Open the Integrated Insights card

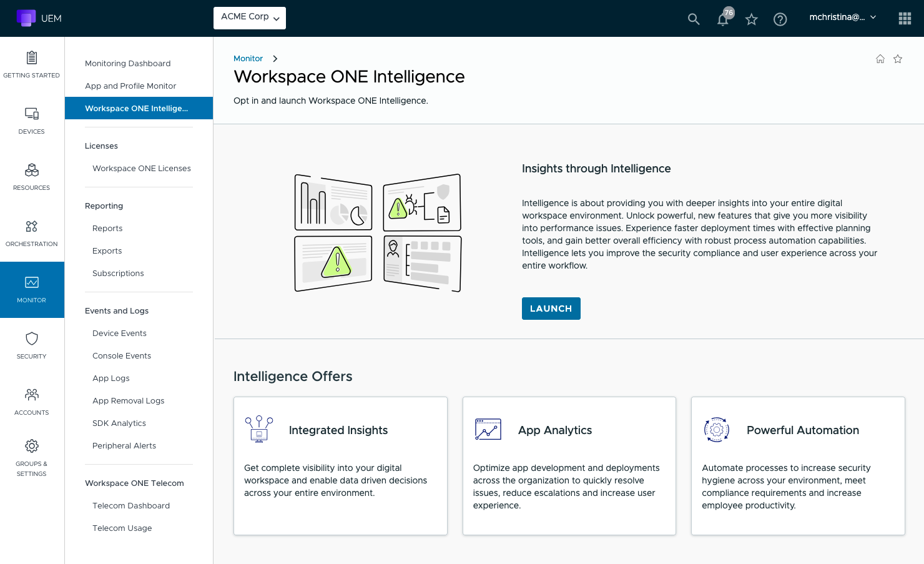(340, 465)
